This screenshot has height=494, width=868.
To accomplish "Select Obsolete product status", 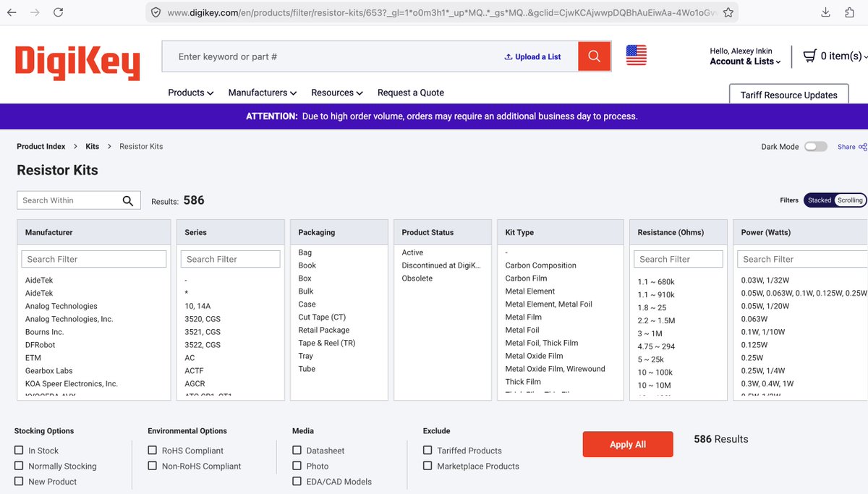I will click(x=417, y=278).
